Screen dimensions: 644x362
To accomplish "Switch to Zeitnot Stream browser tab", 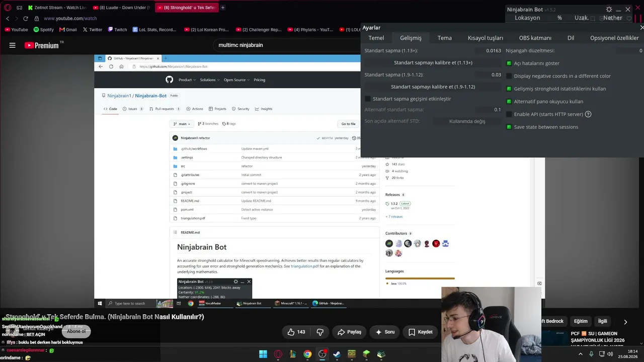I will coord(57,8).
